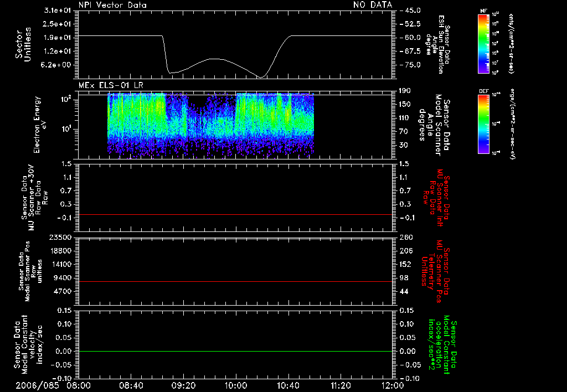Click the 'MU Scanner +30V Raw Data' label
567x392 pixels.
(34, 198)
